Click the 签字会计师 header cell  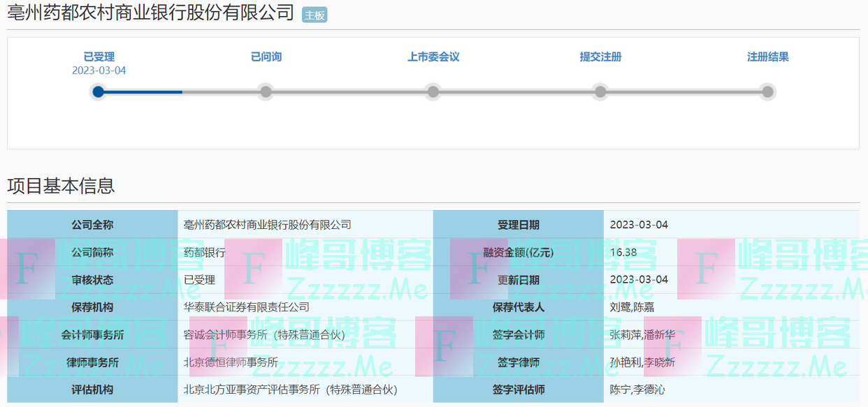coord(519,334)
